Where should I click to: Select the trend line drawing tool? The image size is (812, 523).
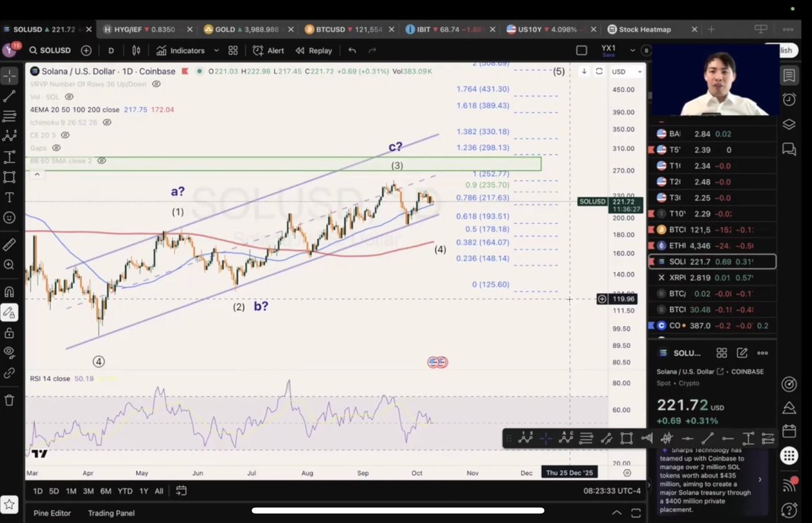click(x=9, y=96)
